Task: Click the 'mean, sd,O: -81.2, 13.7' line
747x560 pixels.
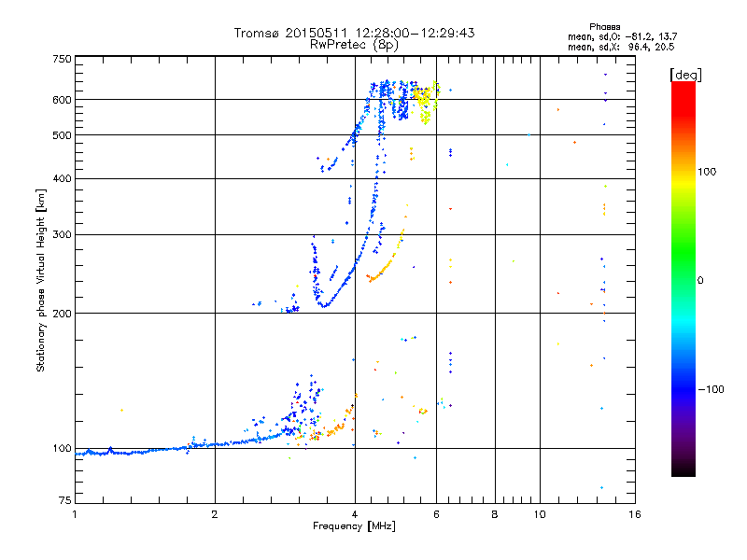Action: click(622, 36)
